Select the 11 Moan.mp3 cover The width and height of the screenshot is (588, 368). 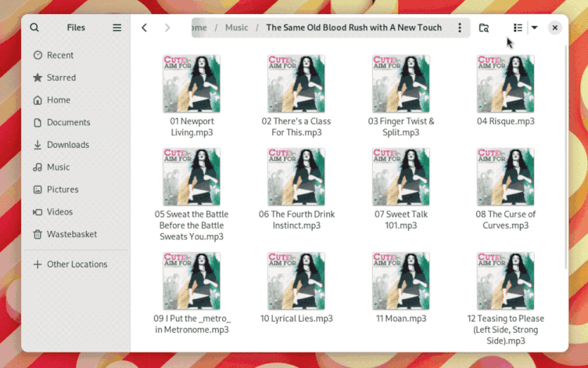[x=401, y=281]
